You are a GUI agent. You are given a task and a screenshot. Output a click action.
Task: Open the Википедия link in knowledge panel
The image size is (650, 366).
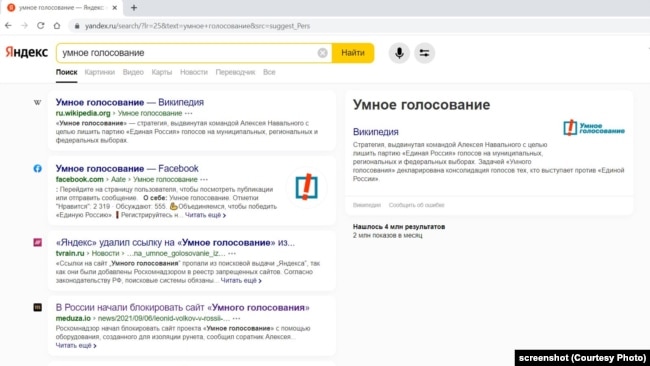(x=376, y=132)
